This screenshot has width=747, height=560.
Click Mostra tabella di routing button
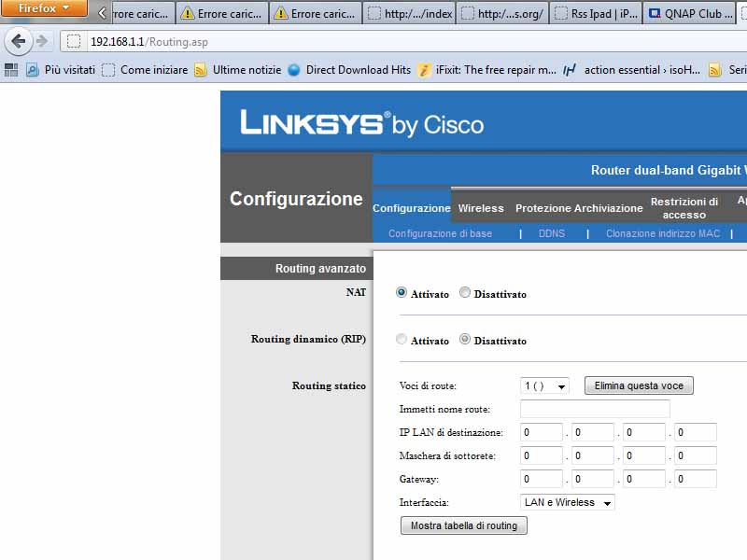pyautogui.click(x=463, y=525)
